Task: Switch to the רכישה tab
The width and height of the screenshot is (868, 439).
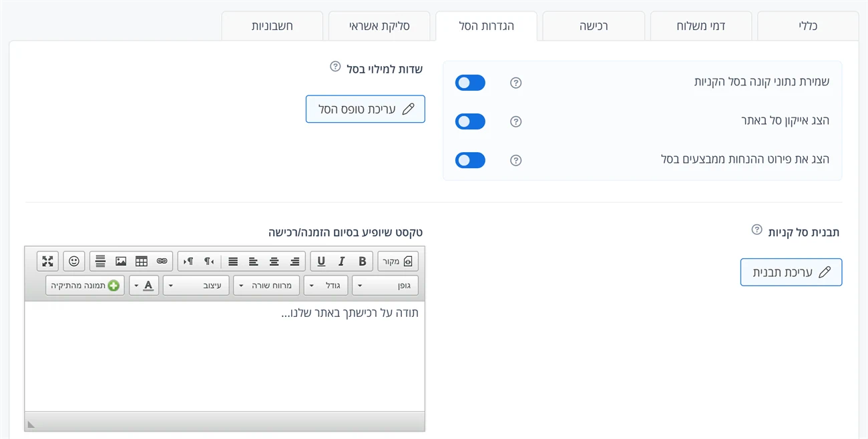Action: (x=594, y=27)
